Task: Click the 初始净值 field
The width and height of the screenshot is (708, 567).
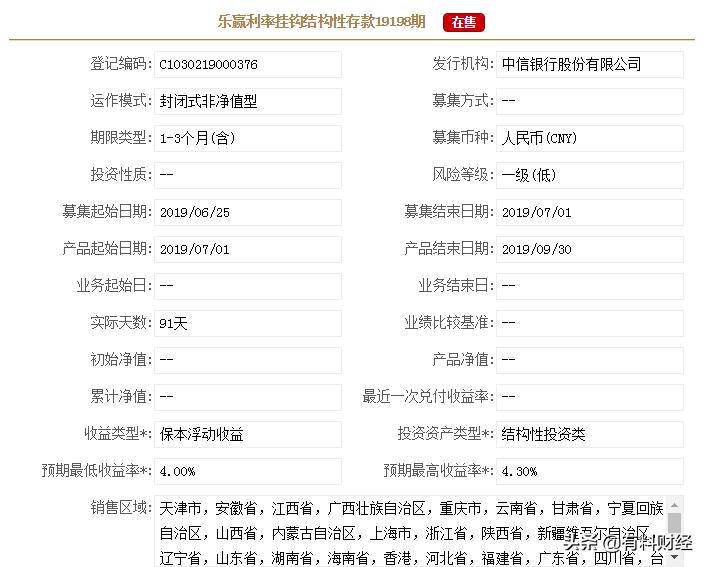Action: coord(248,360)
